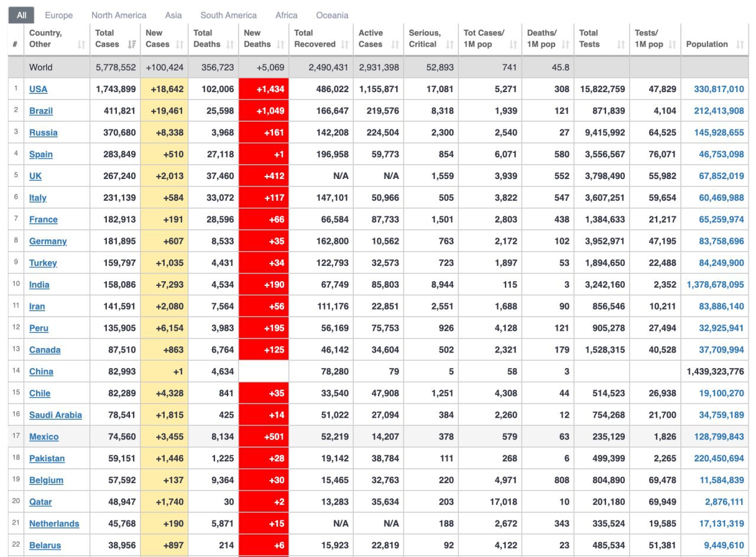Click Total Recovered sort arrows icon
The height and width of the screenshot is (557, 756).
tap(344, 44)
